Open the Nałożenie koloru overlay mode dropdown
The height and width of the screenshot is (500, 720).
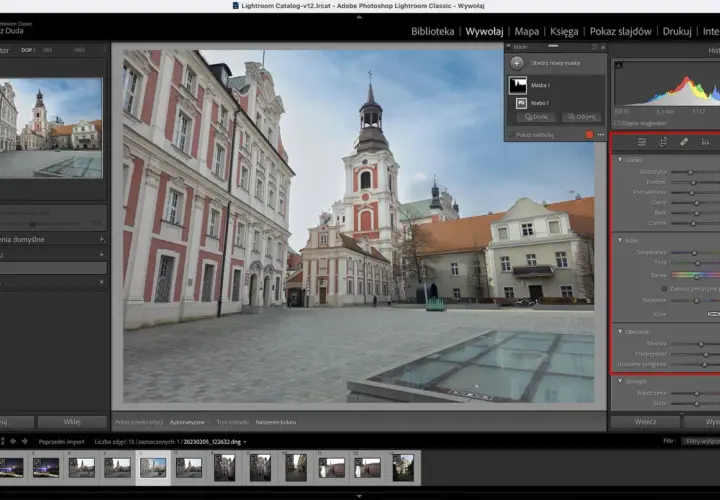(278, 422)
